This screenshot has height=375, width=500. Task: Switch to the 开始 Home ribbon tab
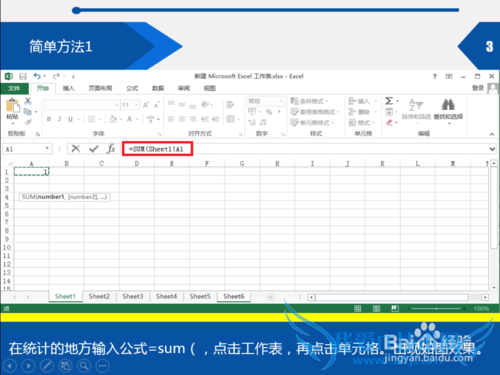click(x=43, y=88)
